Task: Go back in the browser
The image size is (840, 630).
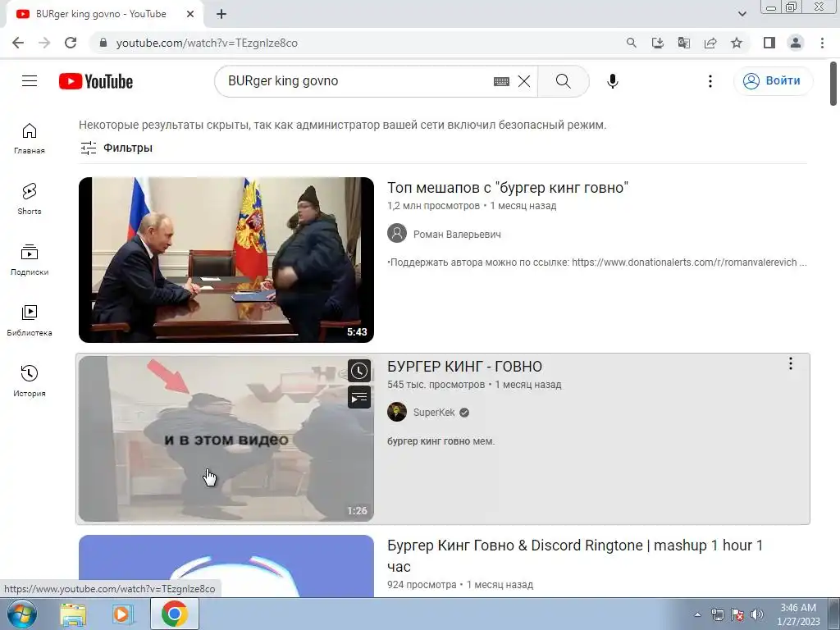Action: coord(18,43)
